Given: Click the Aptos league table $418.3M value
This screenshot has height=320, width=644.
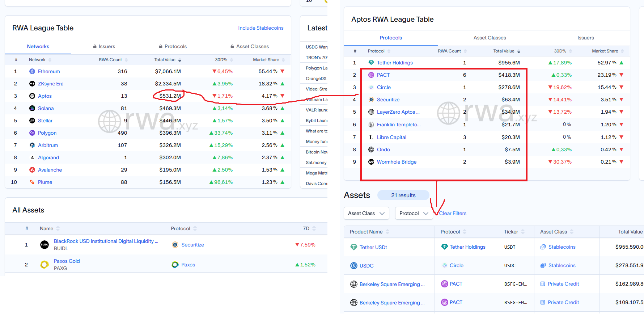Looking at the screenshot, I should pos(509,75).
